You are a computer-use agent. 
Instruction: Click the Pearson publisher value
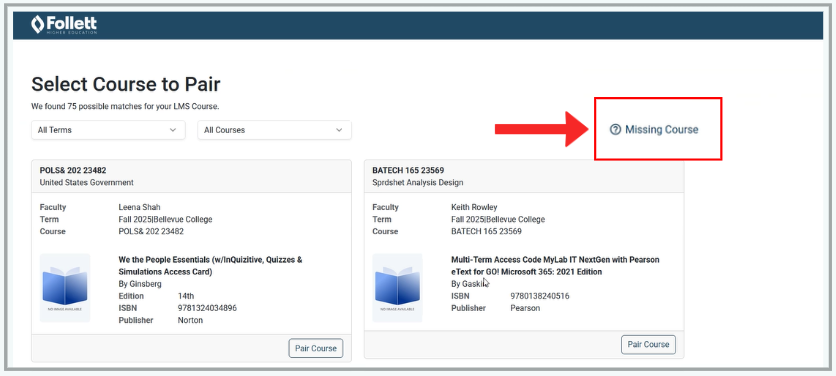[x=525, y=308]
